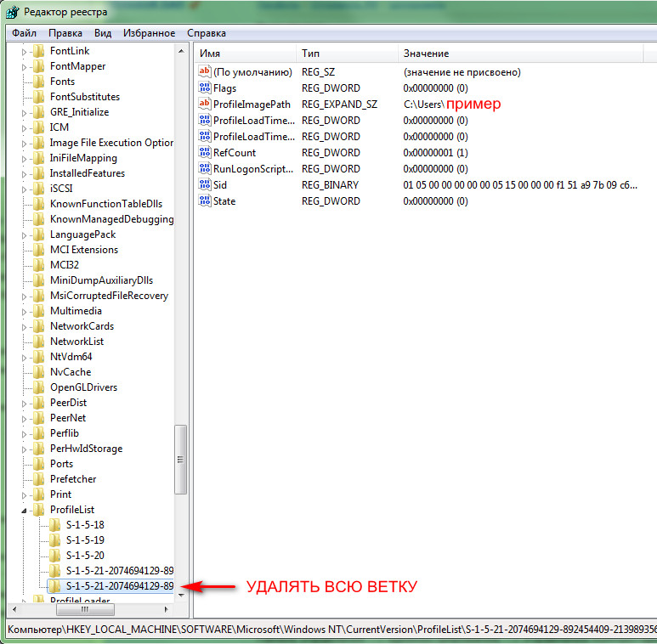Click the Ports folder icon
The width and height of the screenshot is (657, 644).
point(38,464)
